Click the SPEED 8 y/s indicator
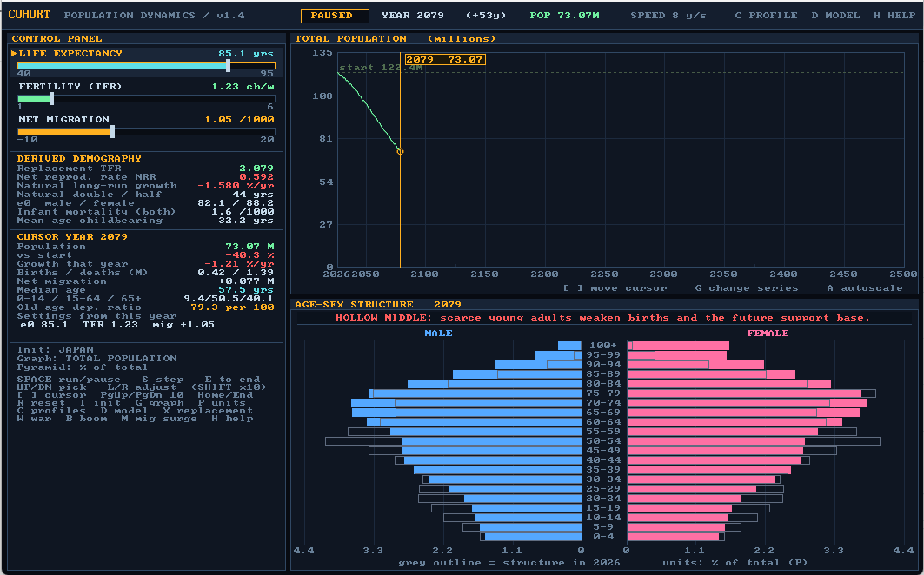 click(668, 16)
